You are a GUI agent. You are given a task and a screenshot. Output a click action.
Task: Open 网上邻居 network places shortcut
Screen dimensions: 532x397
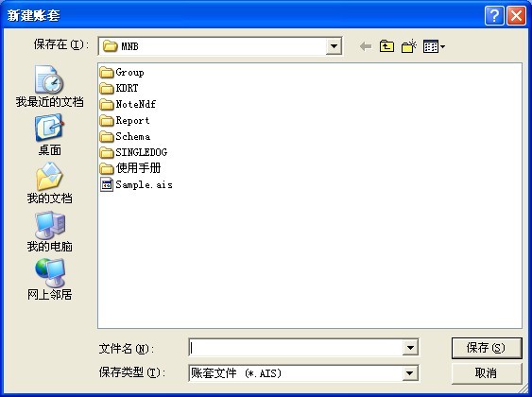49,280
